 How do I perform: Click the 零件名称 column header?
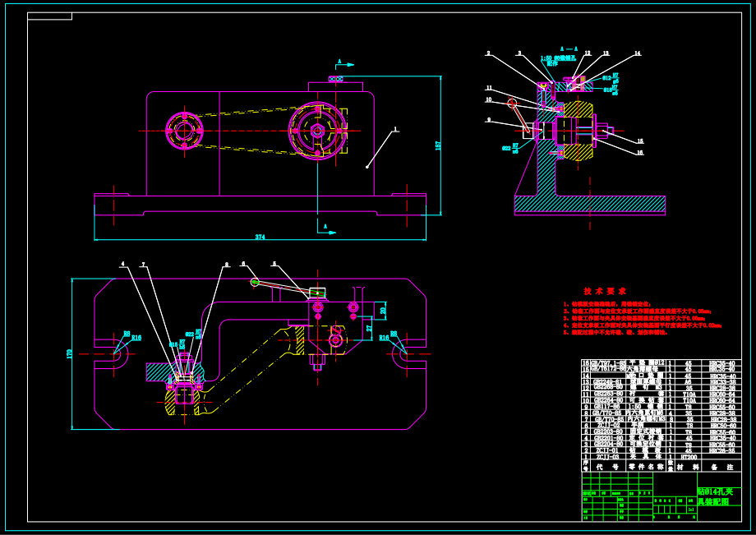coord(646,467)
